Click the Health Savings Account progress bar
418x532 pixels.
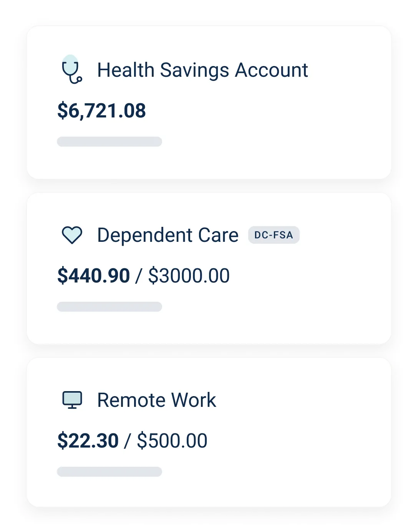[109, 142]
